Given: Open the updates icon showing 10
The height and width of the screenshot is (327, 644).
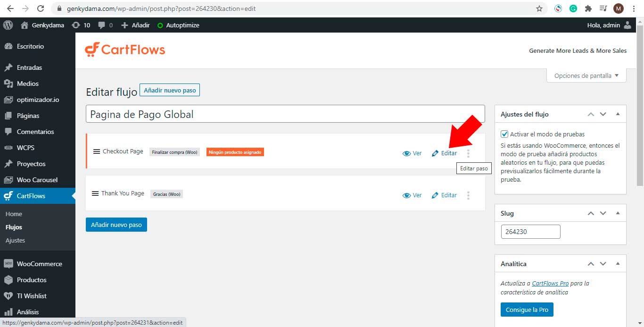Looking at the screenshot, I should 81,25.
